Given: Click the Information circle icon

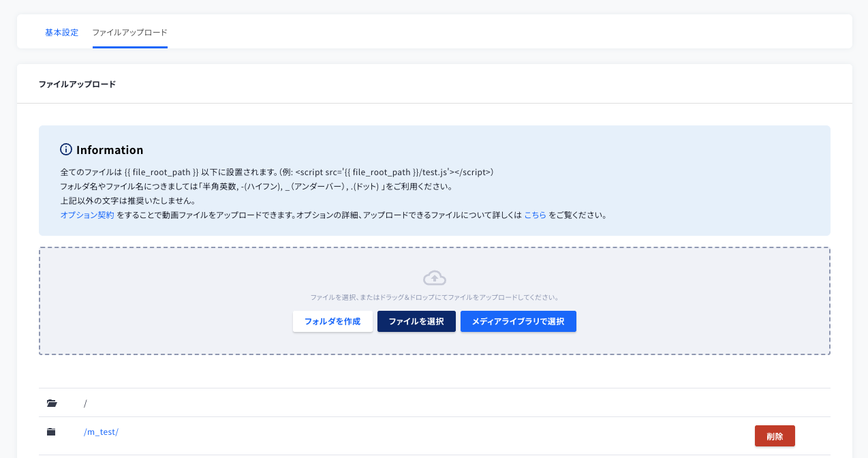Looking at the screenshot, I should click(x=66, y=149).
